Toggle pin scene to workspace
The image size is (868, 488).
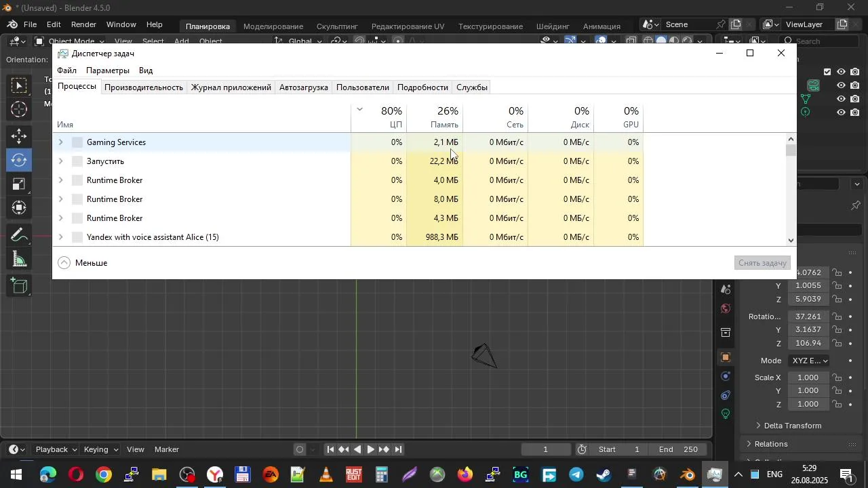coord(722,24)
